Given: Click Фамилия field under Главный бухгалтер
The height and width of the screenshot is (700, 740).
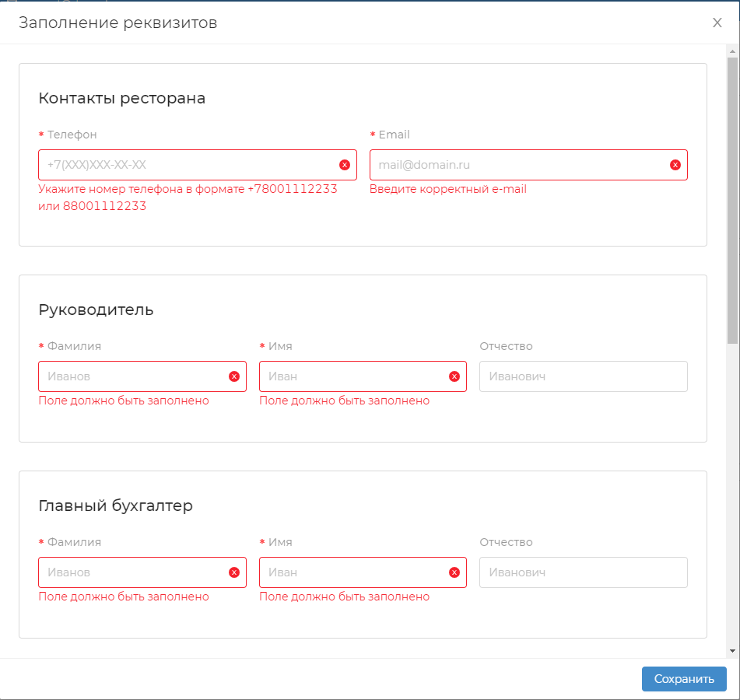Looking at the screenshot, I should (132, 572).
